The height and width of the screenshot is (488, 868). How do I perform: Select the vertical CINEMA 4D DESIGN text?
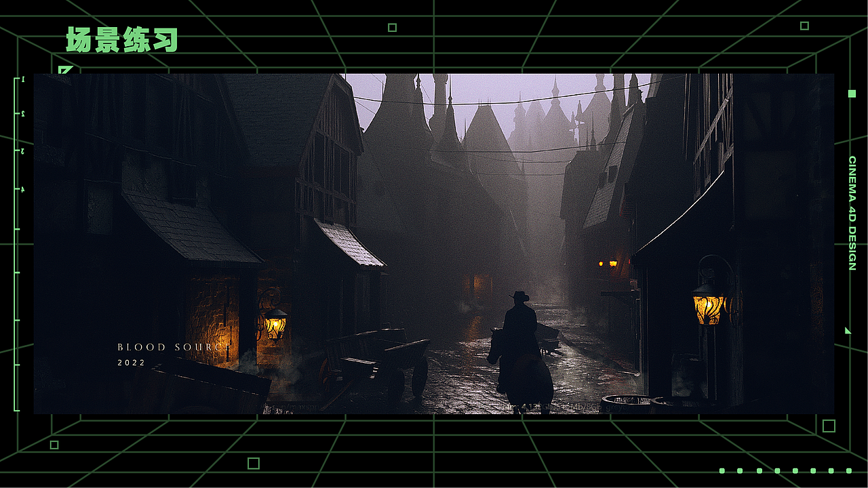click(x=852, y=213)
